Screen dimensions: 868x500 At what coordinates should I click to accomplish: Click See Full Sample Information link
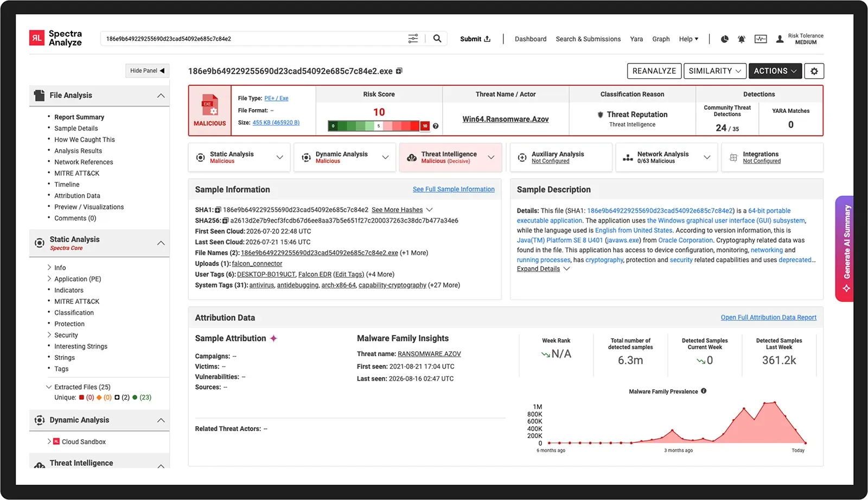pos(454,189)
